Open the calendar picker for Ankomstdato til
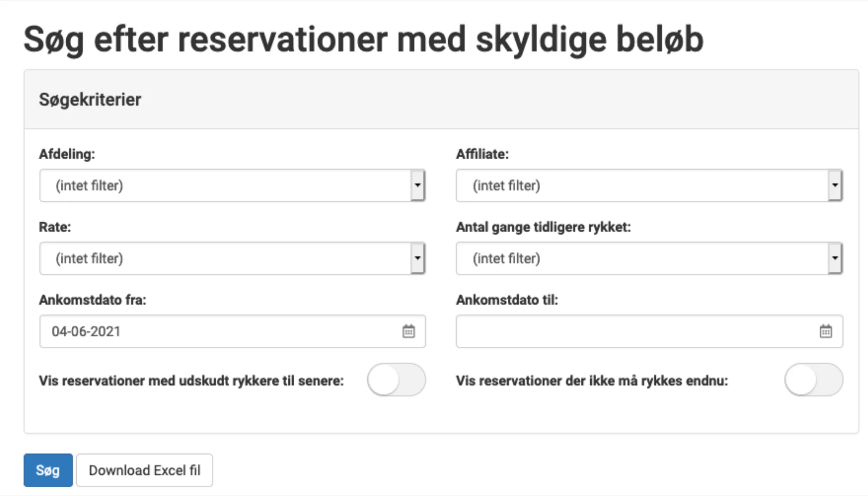The width and height of the screenshot is (868, 496). coord(826,331)
